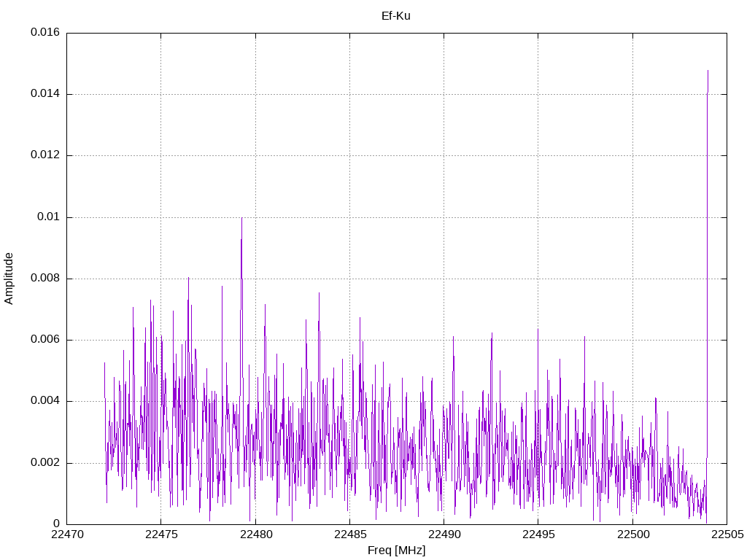Click the plot title Ef-Ku
This screenshot has height=560, width=747.
[396, 16]
